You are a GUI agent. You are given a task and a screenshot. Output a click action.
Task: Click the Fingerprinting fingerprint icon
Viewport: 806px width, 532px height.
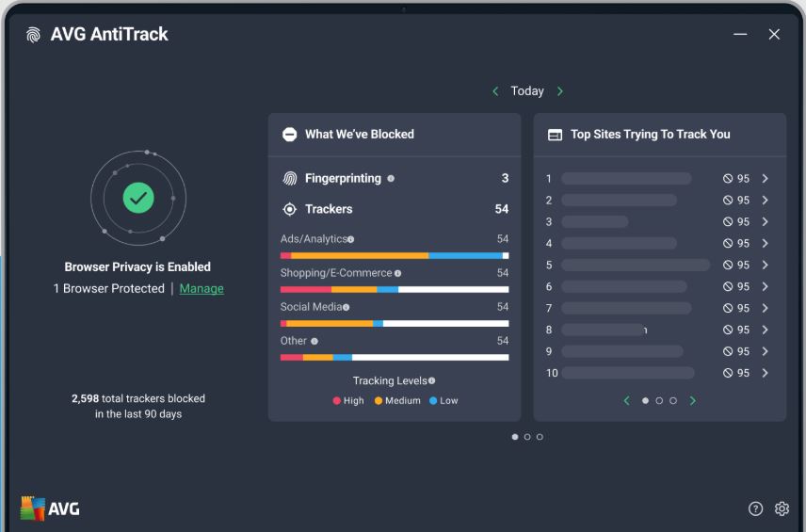tap(290, 178)
